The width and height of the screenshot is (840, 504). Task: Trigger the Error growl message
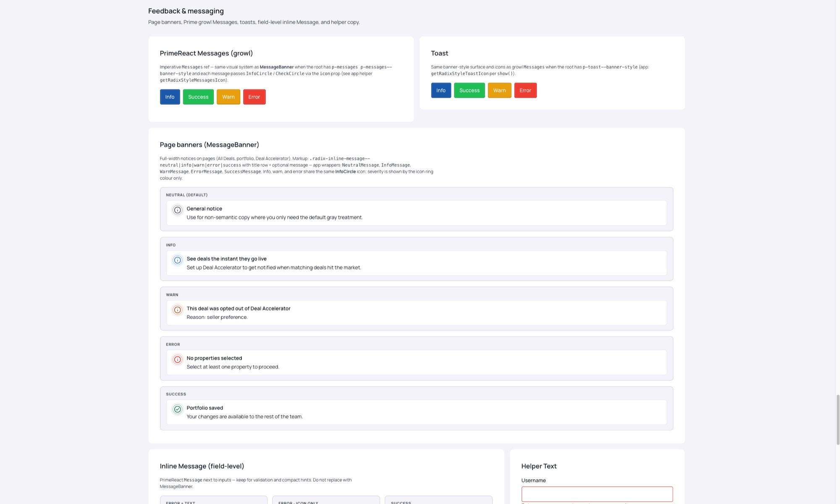(x=254, y=97)
